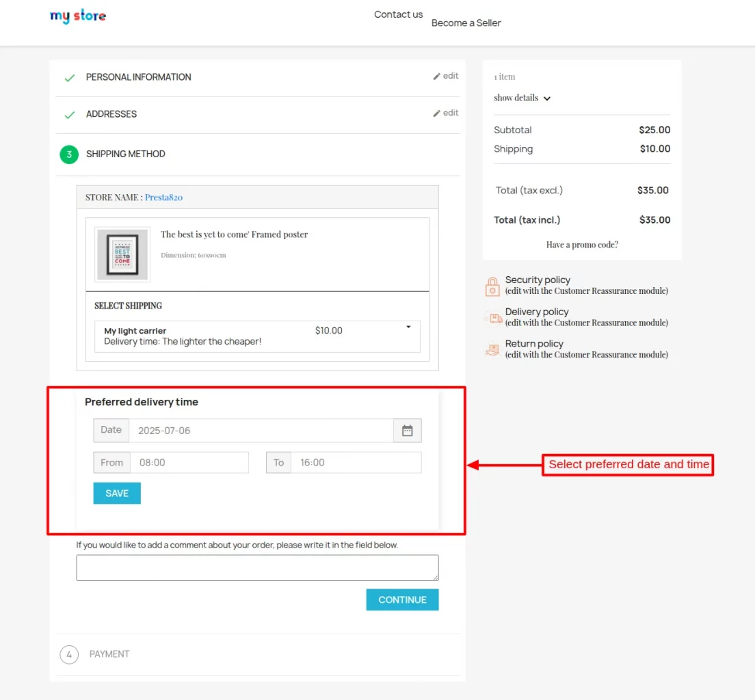Click the step 4 PAYMENT circle

[x=69, y=654]
